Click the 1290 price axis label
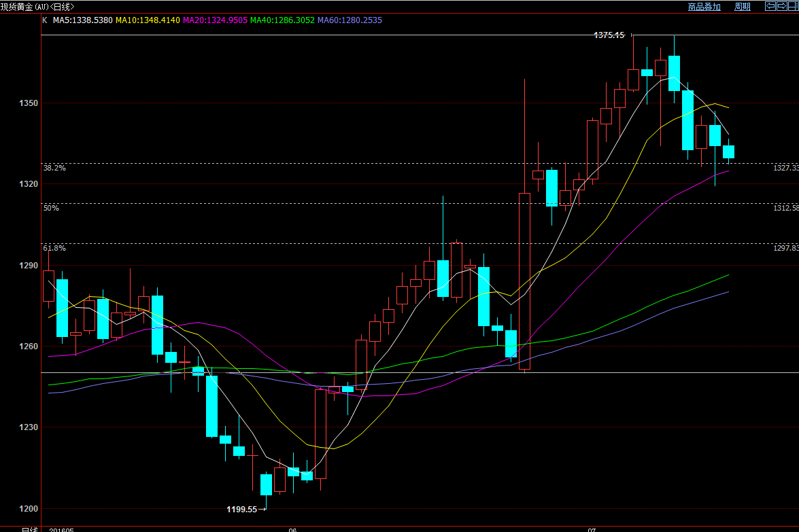This screenshot has height=532, width=799. (x=29, y=266)
